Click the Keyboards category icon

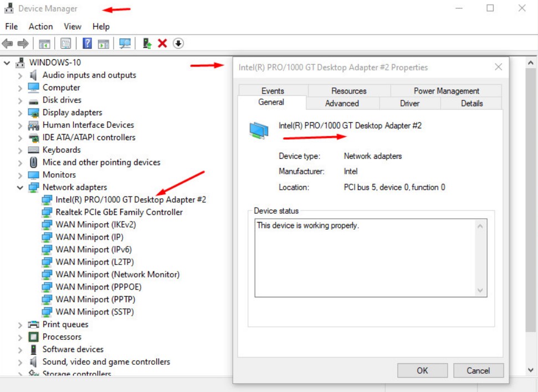(x=33, y=150)
